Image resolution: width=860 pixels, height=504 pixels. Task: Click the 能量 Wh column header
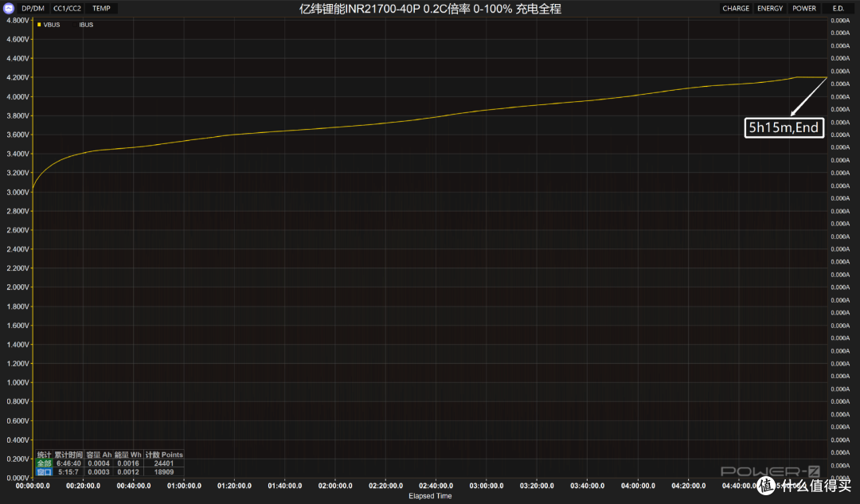point(127,455)
